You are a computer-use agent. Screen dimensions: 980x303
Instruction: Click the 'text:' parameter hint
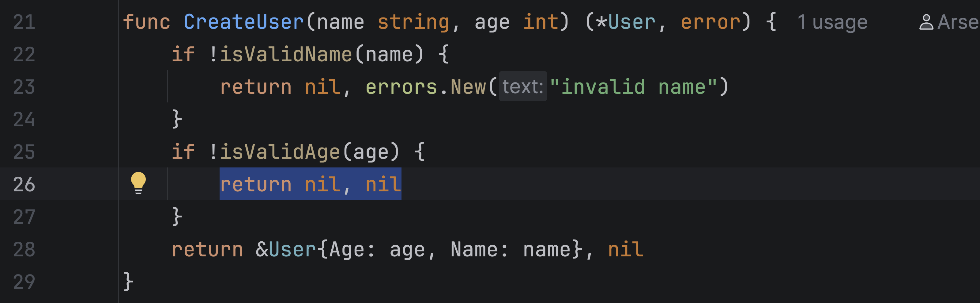(x=523, y=86)
